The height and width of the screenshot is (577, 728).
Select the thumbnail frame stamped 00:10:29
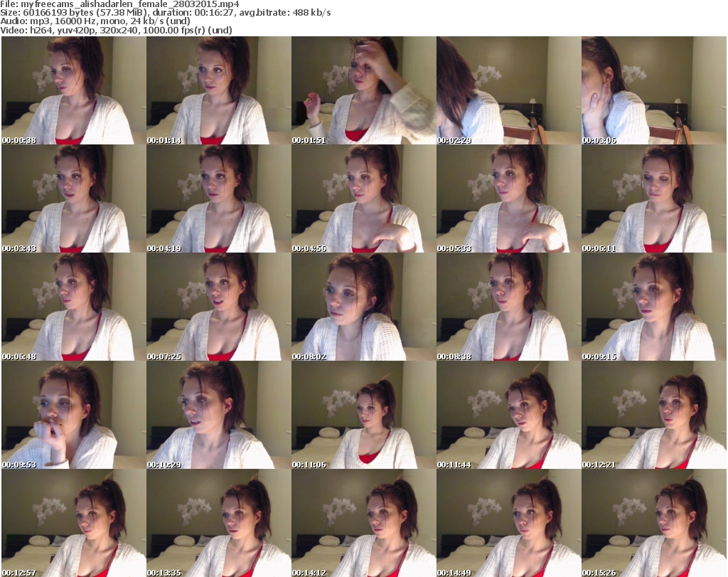coord(219,415)
